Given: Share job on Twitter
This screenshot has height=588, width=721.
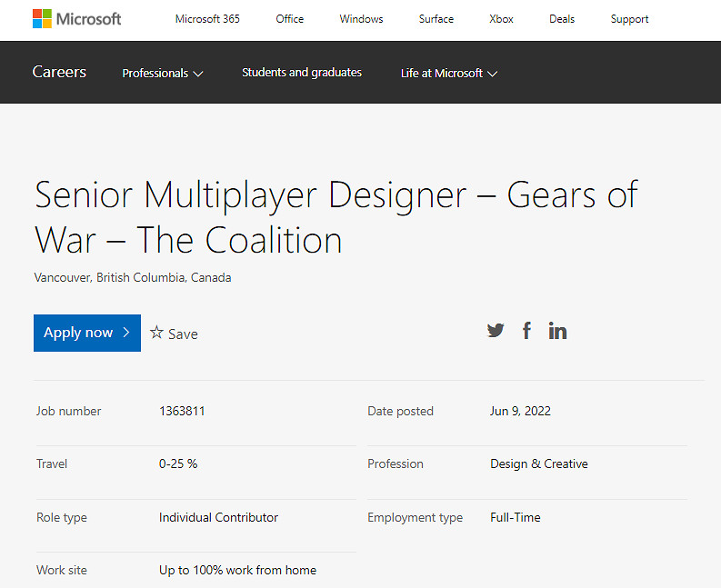Looking at the screenshot, I should pos(496,331).
